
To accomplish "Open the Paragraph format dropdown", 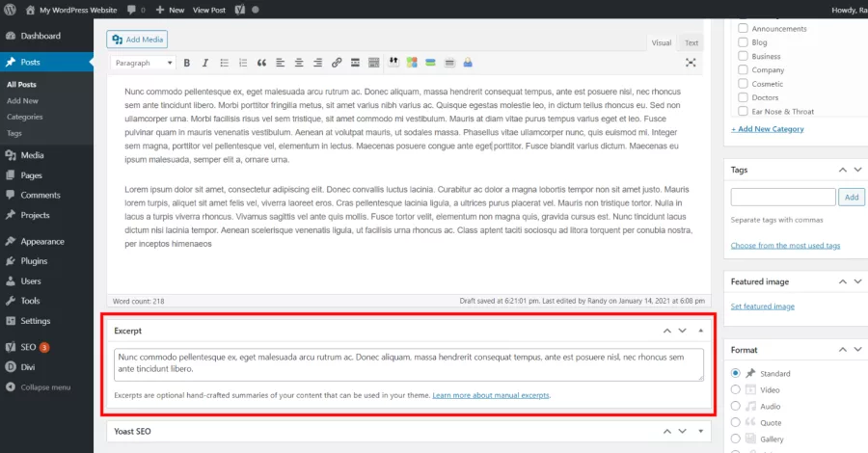I will pyautogui.click(x=143, y=63).
